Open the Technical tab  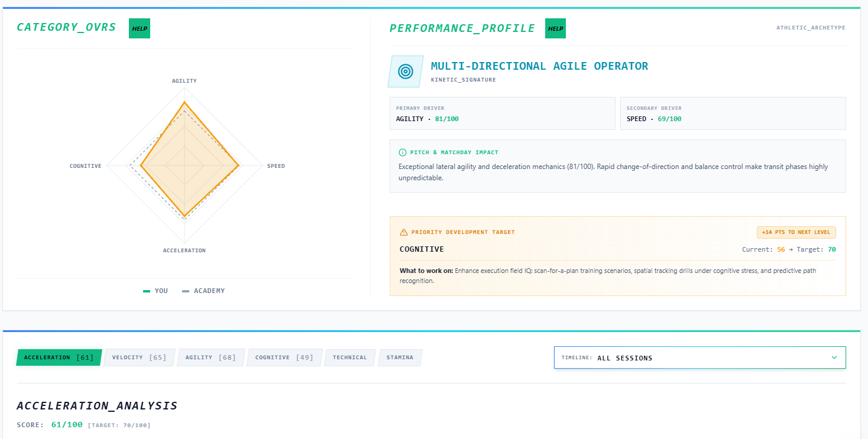[350, 357]
